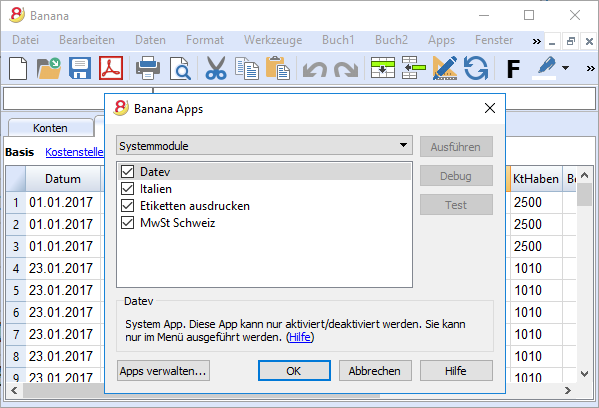Open the Buch2 menu
The height and width of the screenshot is (408, 599).
click(x=391, y=40)
